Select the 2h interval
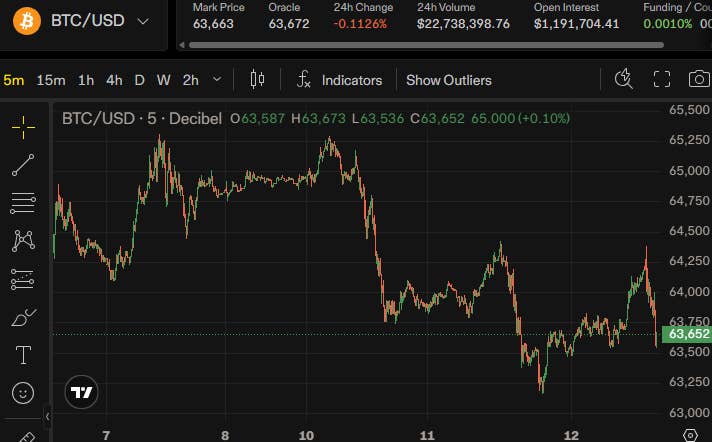Screen dimensions: 712x442 point(191,80)
